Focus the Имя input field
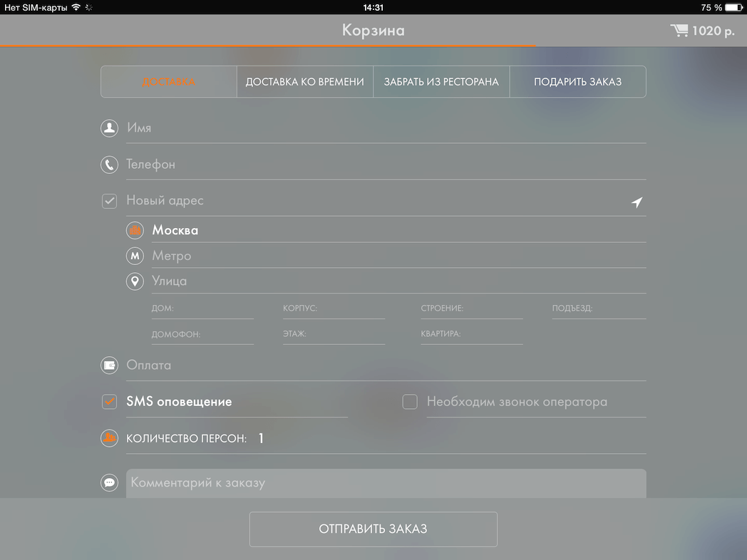 [x=386, y=128]
